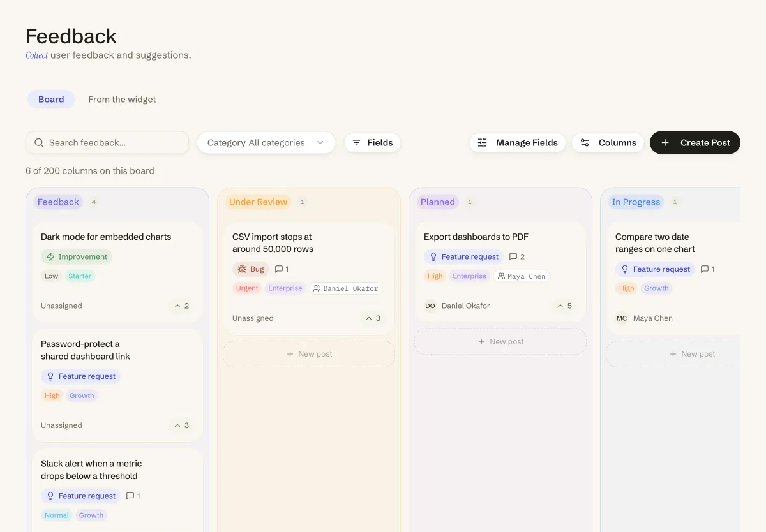The height and width of the screenshot is (532, 766).
Task: Click the comment icon on Compare date ranges card
Action: pos(705,269)
